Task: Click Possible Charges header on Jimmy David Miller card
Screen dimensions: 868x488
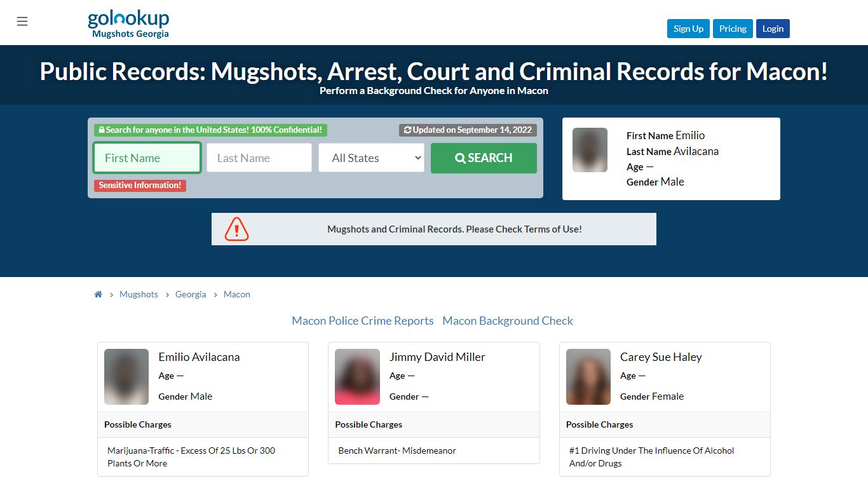Action: pos(369,424)
